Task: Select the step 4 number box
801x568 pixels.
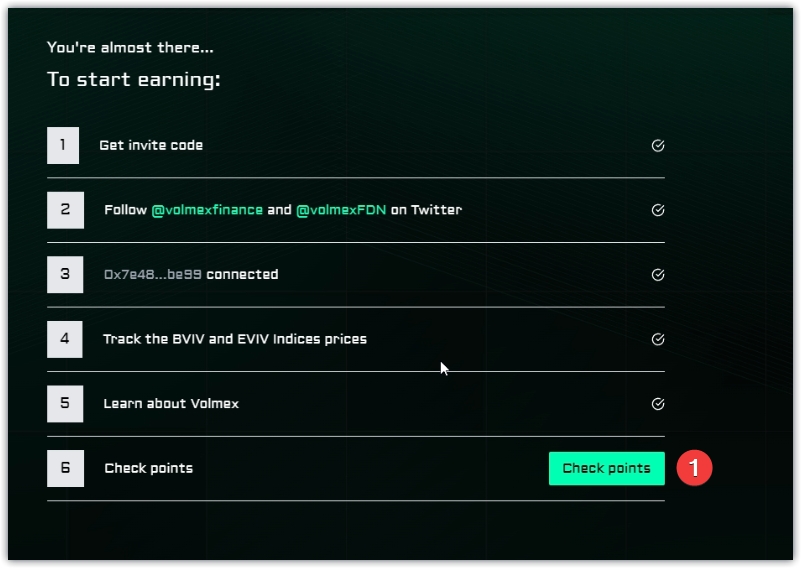Action: click(65, 339)
